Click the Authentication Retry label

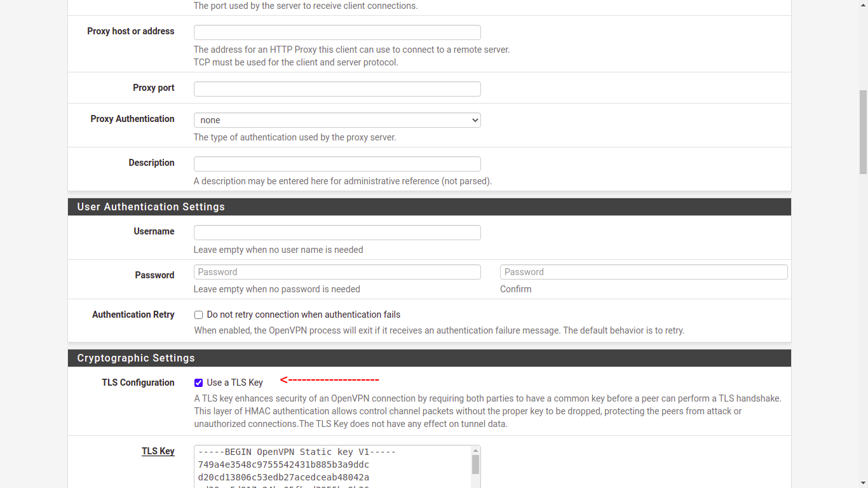[x=133, y=315]
